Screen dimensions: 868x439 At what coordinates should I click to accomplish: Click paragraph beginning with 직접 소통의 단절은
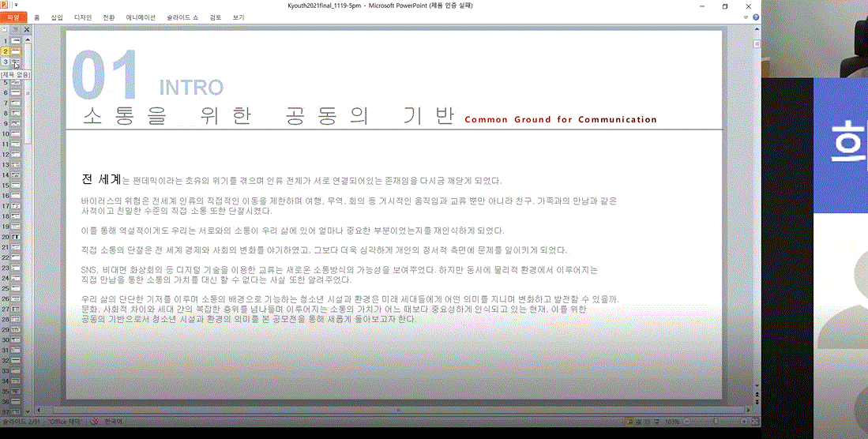click(324, 250)
